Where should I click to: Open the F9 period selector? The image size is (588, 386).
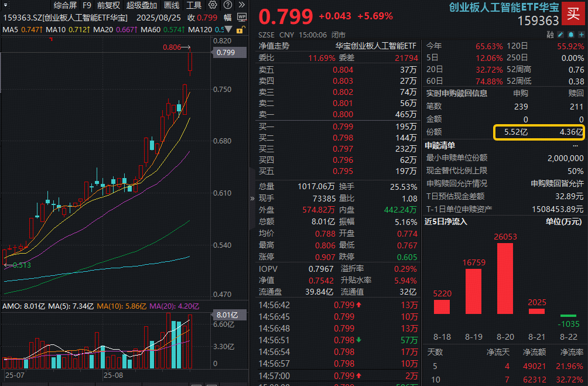coord(88,5)
